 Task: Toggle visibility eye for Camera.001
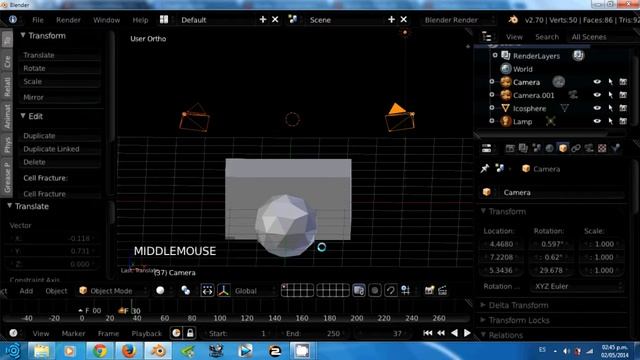(x=597, y=95)
